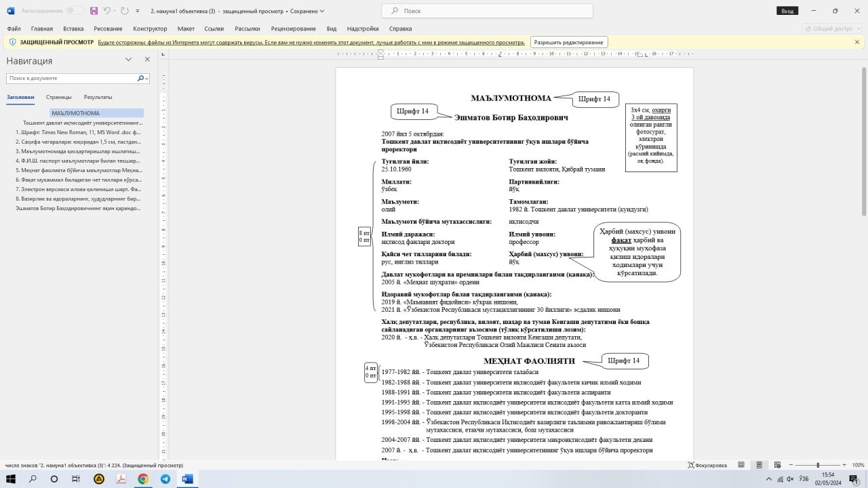Open the Справка tab

(400, 28)
